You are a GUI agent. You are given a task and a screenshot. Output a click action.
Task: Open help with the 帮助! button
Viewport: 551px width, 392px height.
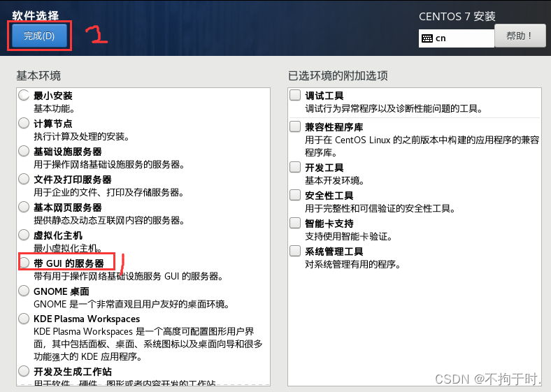pyautogui.click(x=520, y=36)
